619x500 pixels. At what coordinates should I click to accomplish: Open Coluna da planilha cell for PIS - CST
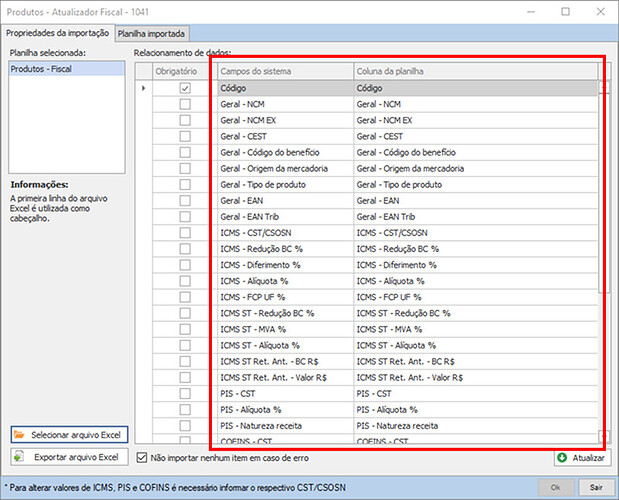(475, 393)
